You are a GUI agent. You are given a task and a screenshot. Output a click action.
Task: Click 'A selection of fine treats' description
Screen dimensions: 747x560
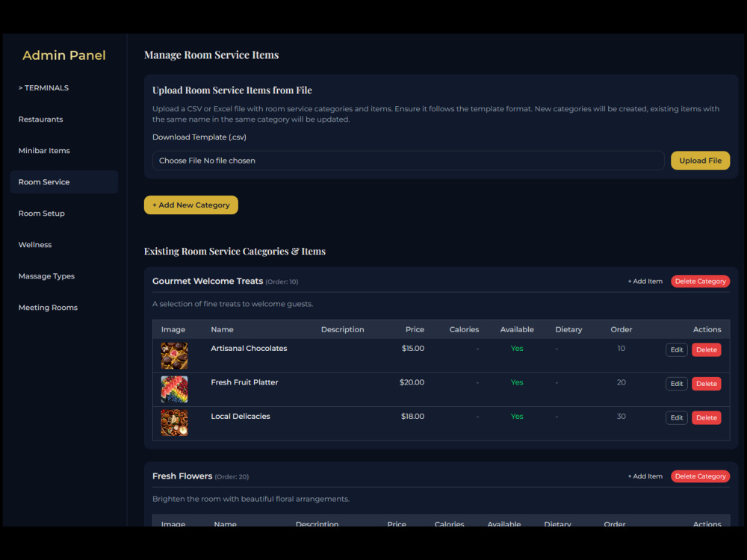[232, 304]
